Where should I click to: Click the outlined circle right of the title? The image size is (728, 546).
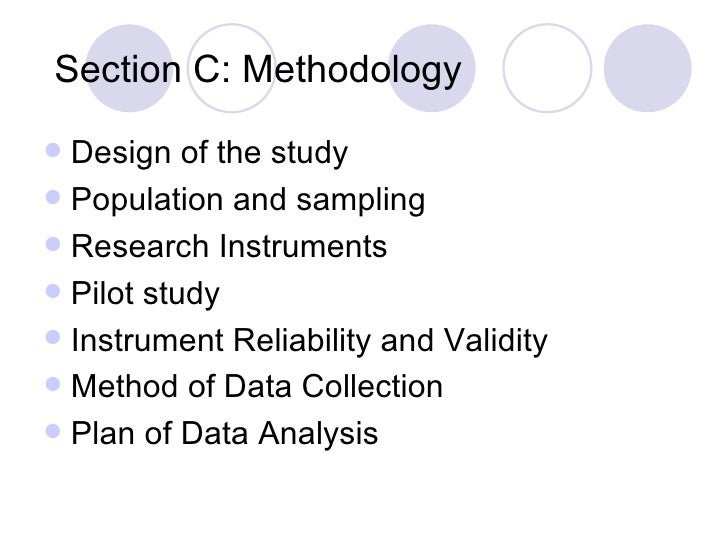click(545, 68)
